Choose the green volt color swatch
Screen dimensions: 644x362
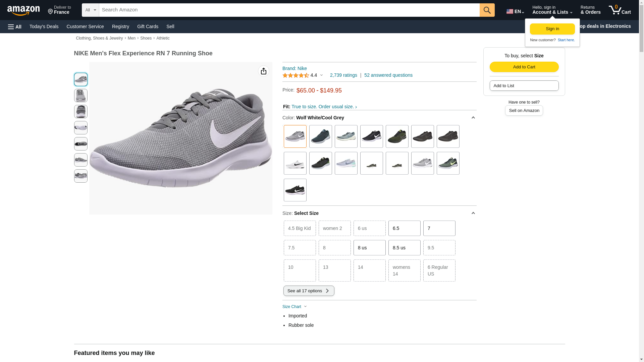[x=448, y=163]
